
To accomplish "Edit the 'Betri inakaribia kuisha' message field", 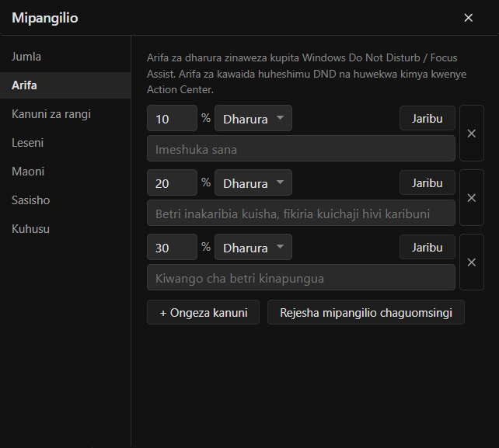I will [x=301, y=213].
